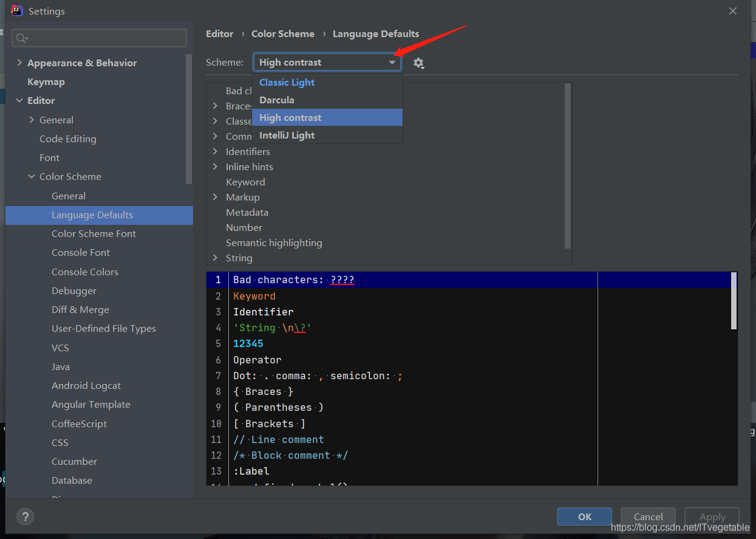The width and height of the screenshot is (756, 539).
Task: Click the search magnifier icon in settings
Action: pyautogui.click(x=21, y=38)
